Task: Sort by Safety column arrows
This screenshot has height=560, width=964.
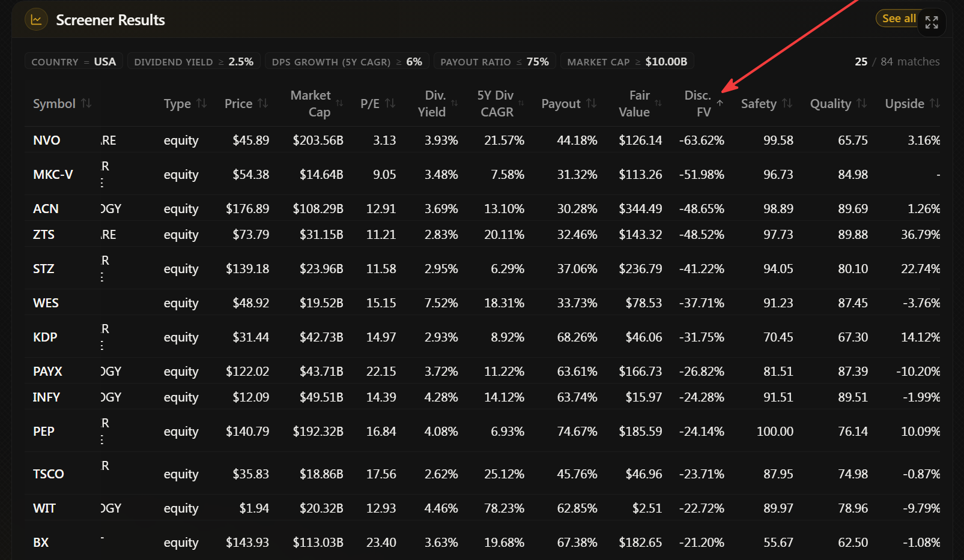Action: 787,103
